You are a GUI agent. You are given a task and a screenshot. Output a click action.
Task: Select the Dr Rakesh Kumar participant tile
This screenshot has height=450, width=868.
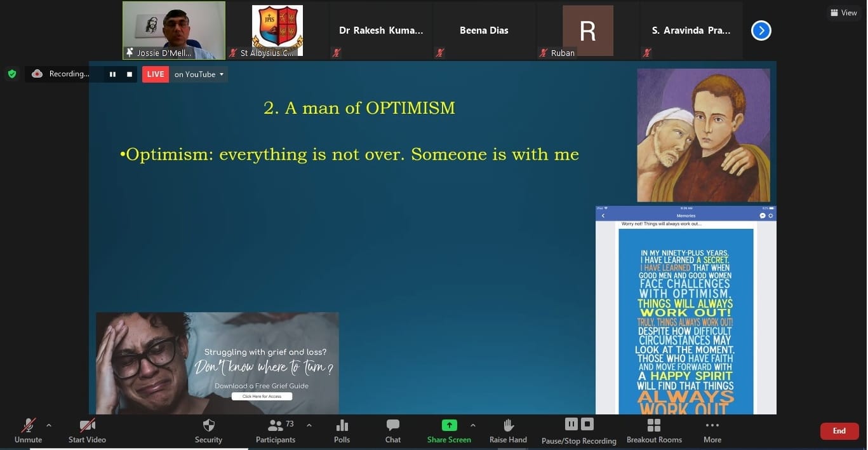[380, 31]
